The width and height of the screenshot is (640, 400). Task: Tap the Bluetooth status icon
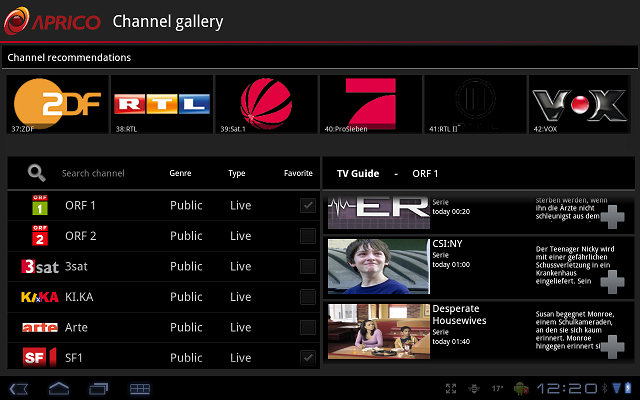605,388
